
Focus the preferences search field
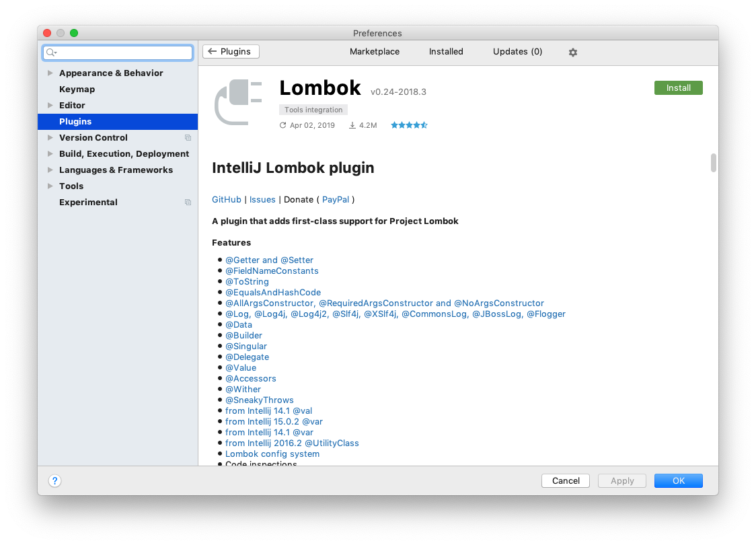coord(118,52)
